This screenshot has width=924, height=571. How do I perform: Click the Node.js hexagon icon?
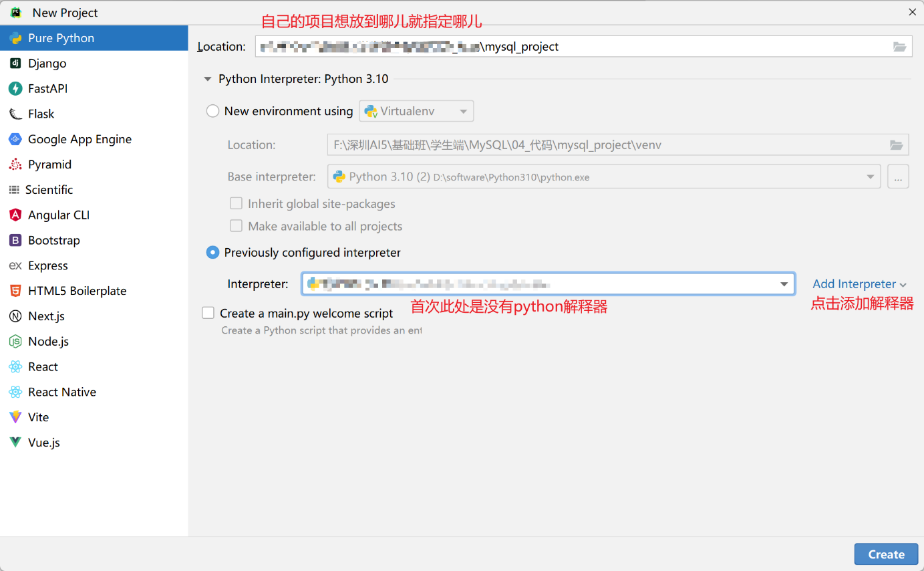15,342
